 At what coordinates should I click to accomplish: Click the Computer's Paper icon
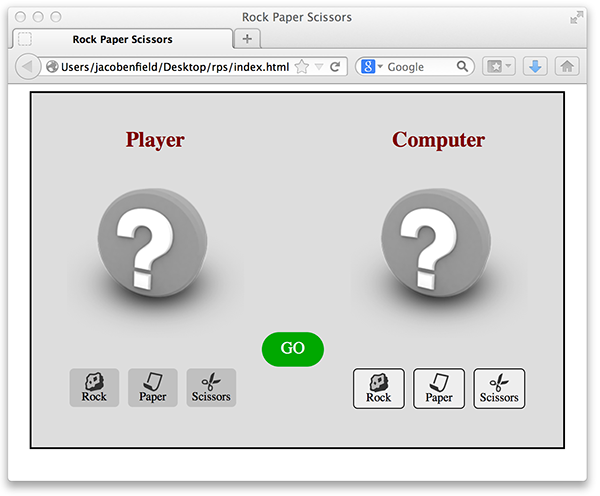[438, 388]
